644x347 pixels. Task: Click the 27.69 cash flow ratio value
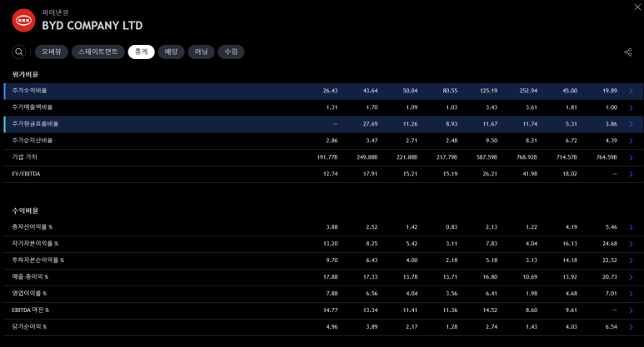(x=370, y=124)
